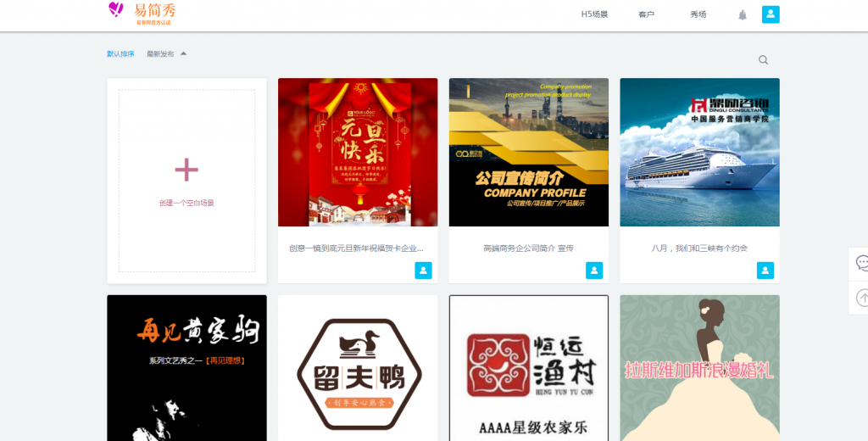Open the 公司宣传简介 Company Profile thumbnail
Image resolution: width=868 pixels, height=441 pixels.
(529, 153)
